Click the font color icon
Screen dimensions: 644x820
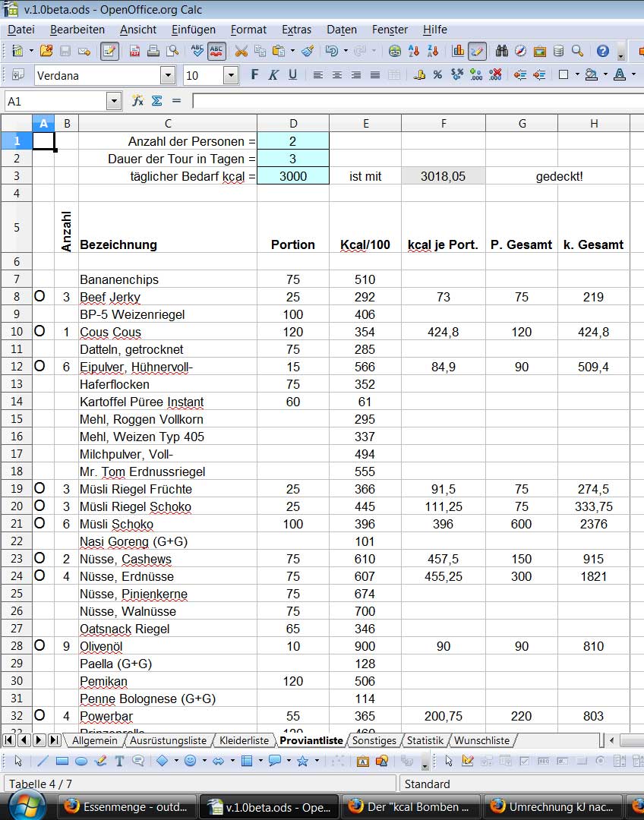pyautogui.click(x=619, y=75)
